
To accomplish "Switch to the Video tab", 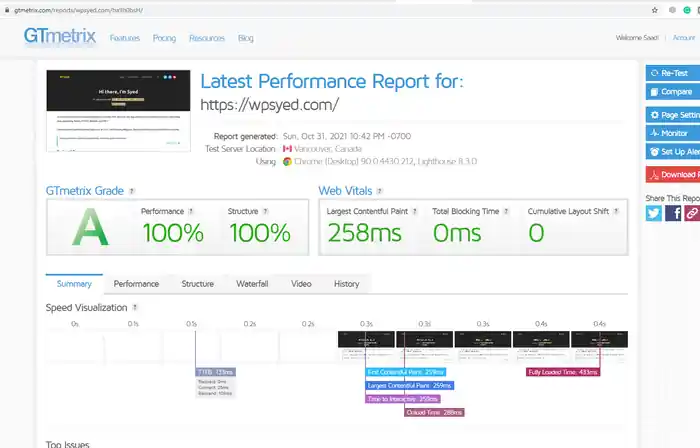I will coord(301,284).
